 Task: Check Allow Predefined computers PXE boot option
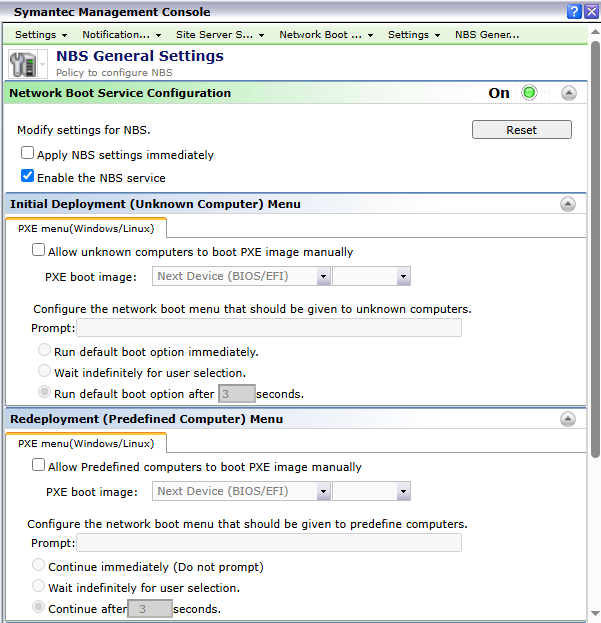pyautogui.click(x=39, y=466)
